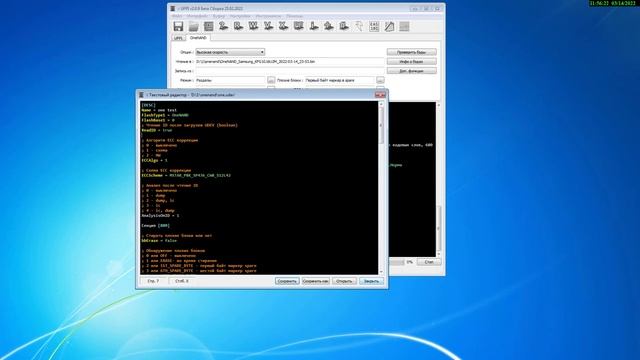The height and width of the screenshot is (360, 640).
Task: Click Закрыть button in text editor
Action: pyautogui.click(x=371, y=281)
